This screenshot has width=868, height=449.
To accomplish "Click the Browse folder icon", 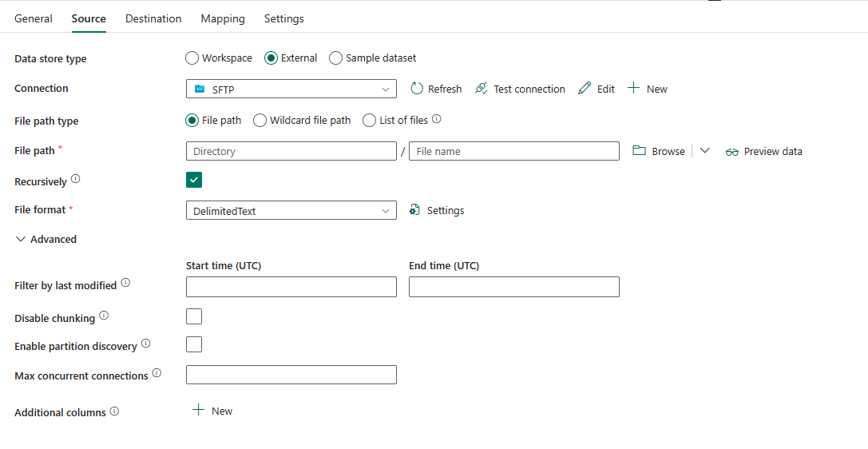I will pyautogui.click(x=639, y=151).
